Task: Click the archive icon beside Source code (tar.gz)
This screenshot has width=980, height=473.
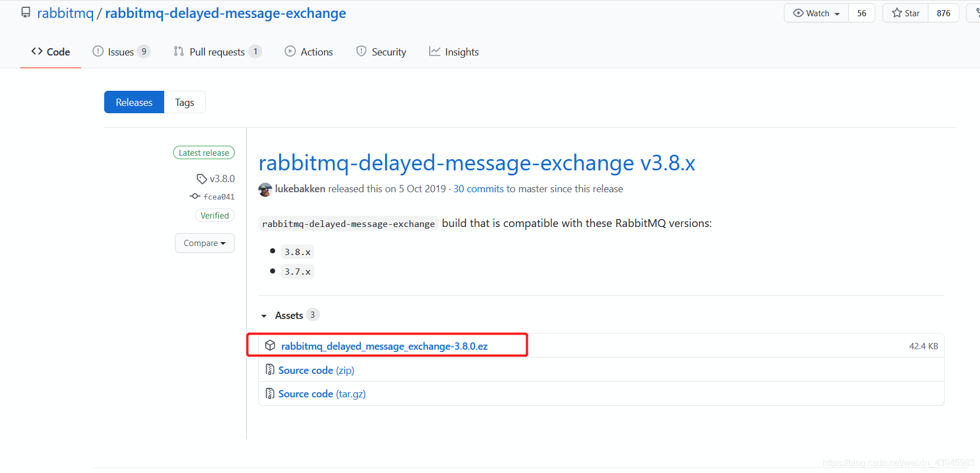Action: 270,393
